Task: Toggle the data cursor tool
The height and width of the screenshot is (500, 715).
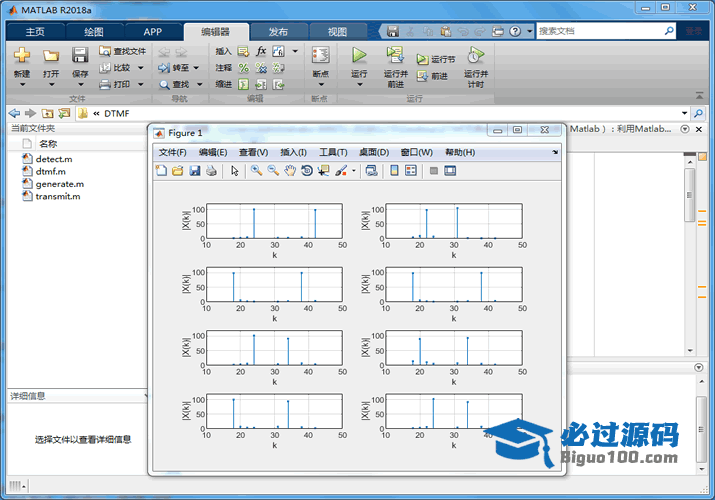Action: tap(324, 171)
